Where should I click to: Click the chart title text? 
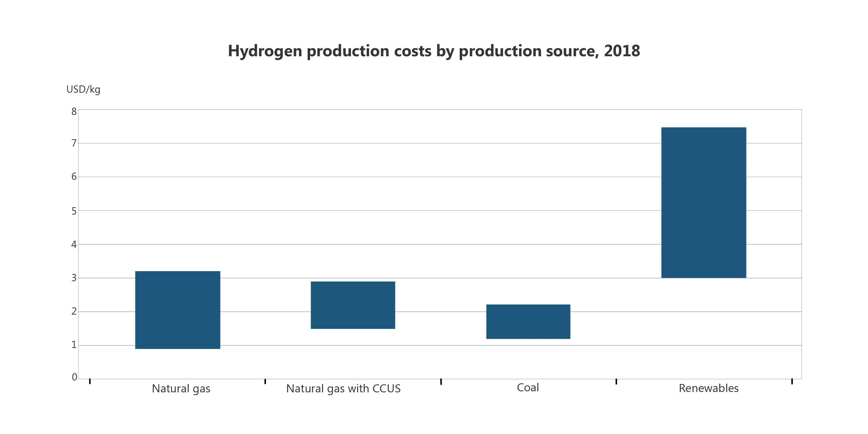pos(434,51)
